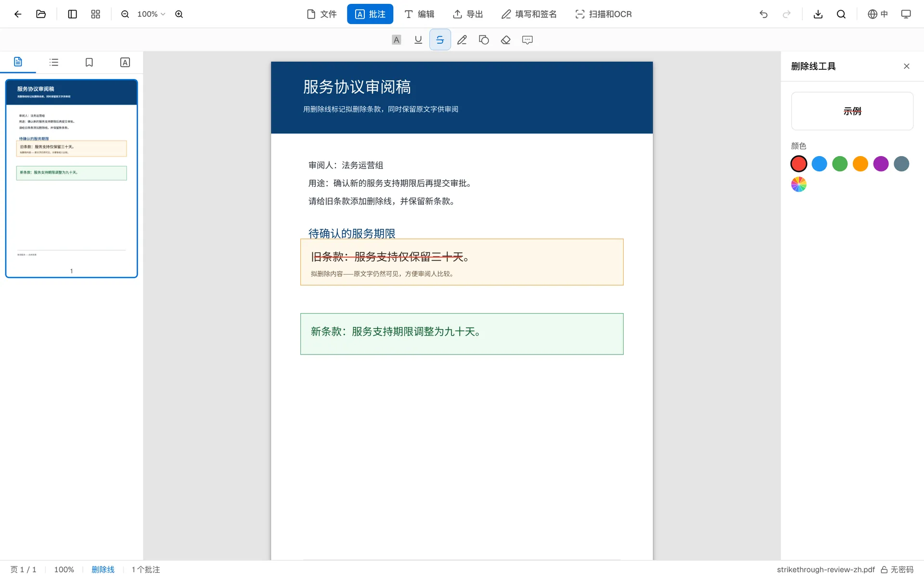This screenshot has height=578, width=924.
Task: Open the page grid view icon
Action: pyautogui.click(x=95, y=14)
